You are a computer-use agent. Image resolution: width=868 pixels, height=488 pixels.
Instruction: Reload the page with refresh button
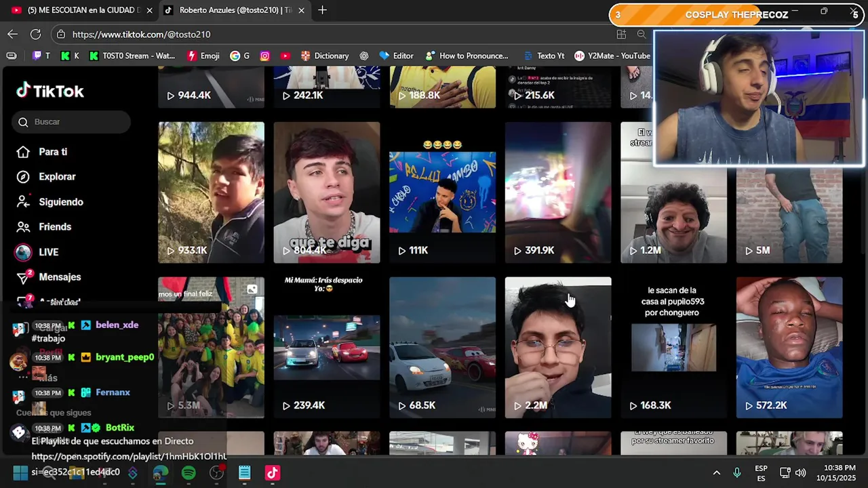[35, 34]
